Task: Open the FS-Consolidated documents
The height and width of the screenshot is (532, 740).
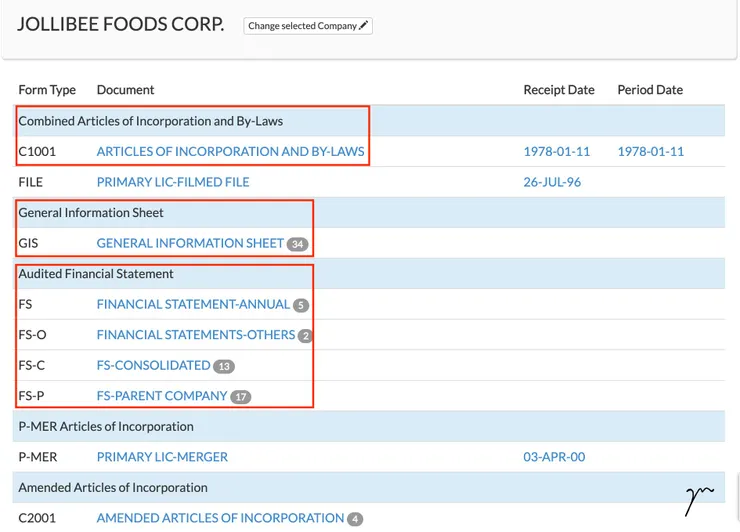Action: click(153, 365)
